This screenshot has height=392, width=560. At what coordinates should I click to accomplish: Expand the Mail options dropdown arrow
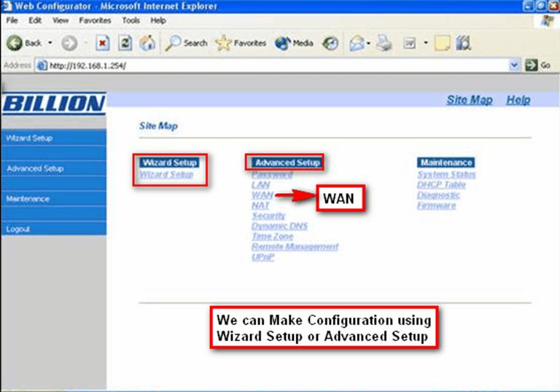[x=368, y=44]
